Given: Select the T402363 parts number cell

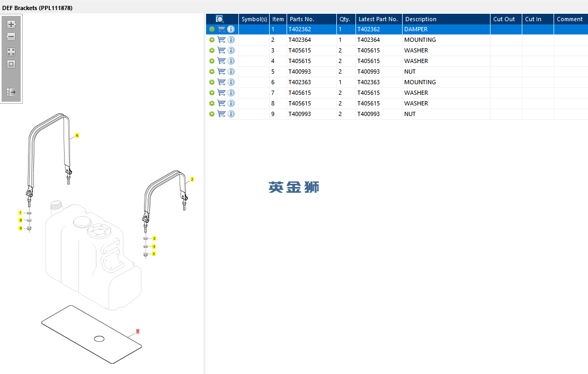Looking at the screenshot, I should pos(311,82).
